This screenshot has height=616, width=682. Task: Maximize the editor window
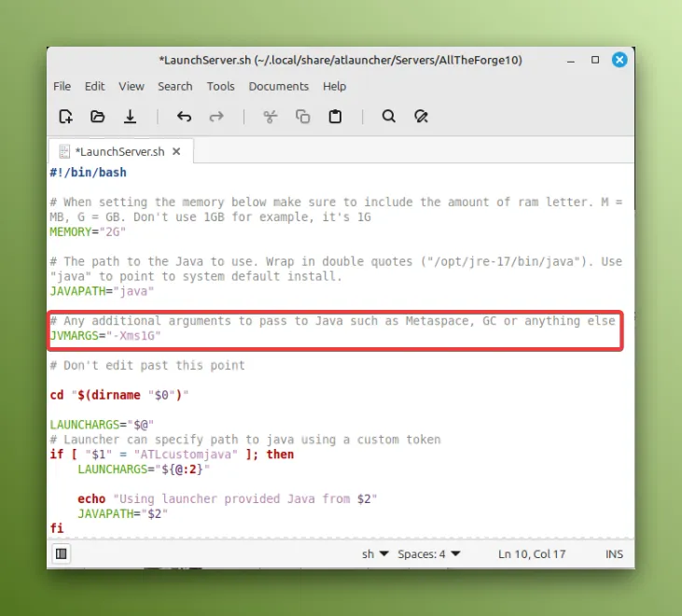tap(595, 60)
